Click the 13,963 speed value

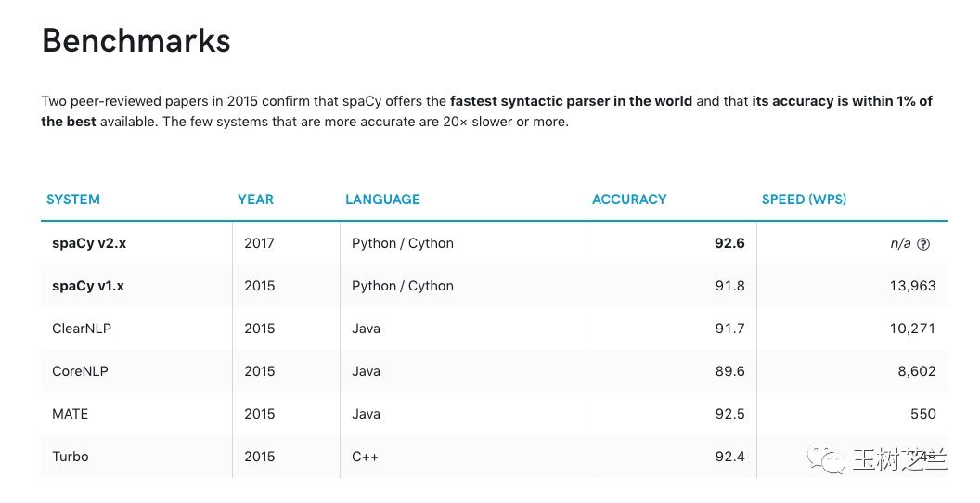(912, 286)
